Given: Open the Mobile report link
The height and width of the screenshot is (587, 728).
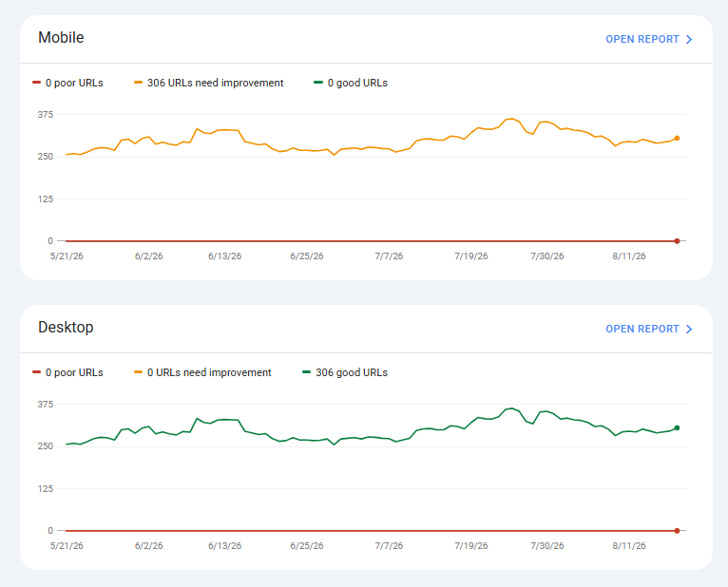Looking at the screenshot, I should click(648, 40).
